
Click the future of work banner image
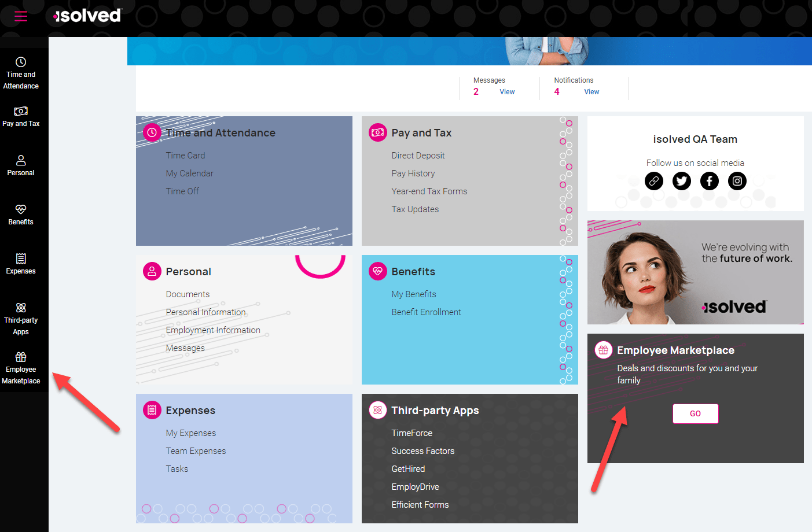coord(695,272)
